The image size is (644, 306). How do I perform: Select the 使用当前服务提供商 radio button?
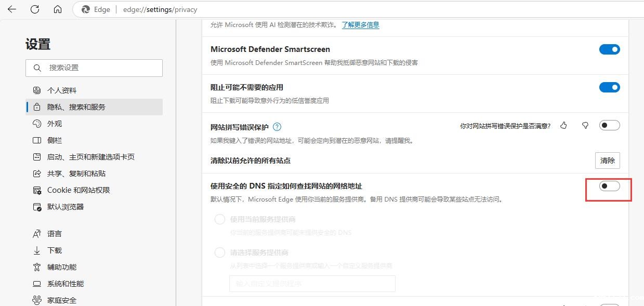tap(220, 219)
